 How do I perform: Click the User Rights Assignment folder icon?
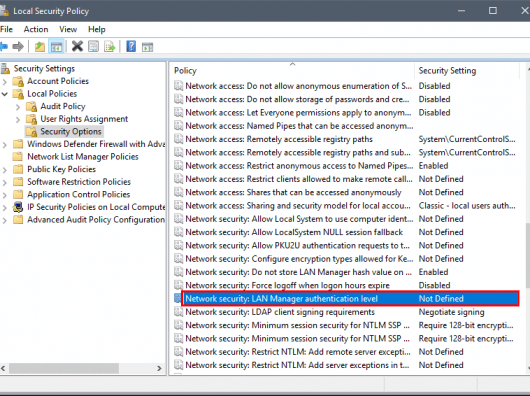31,119
